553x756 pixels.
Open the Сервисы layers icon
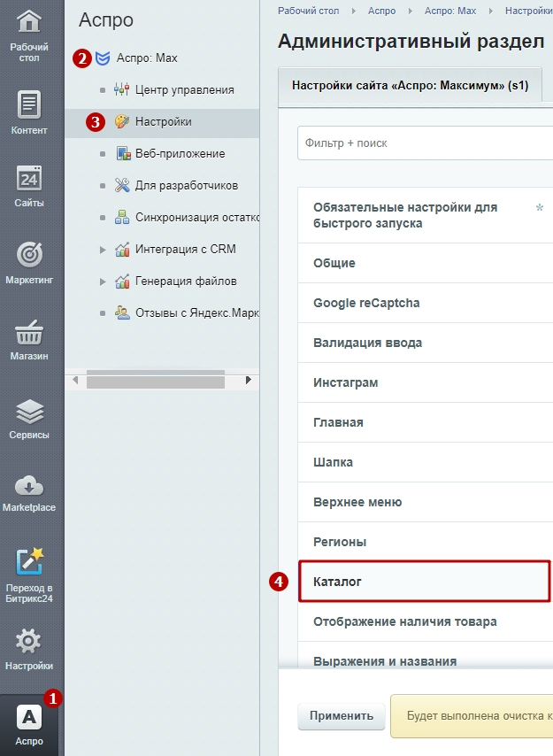pos(29,411)
